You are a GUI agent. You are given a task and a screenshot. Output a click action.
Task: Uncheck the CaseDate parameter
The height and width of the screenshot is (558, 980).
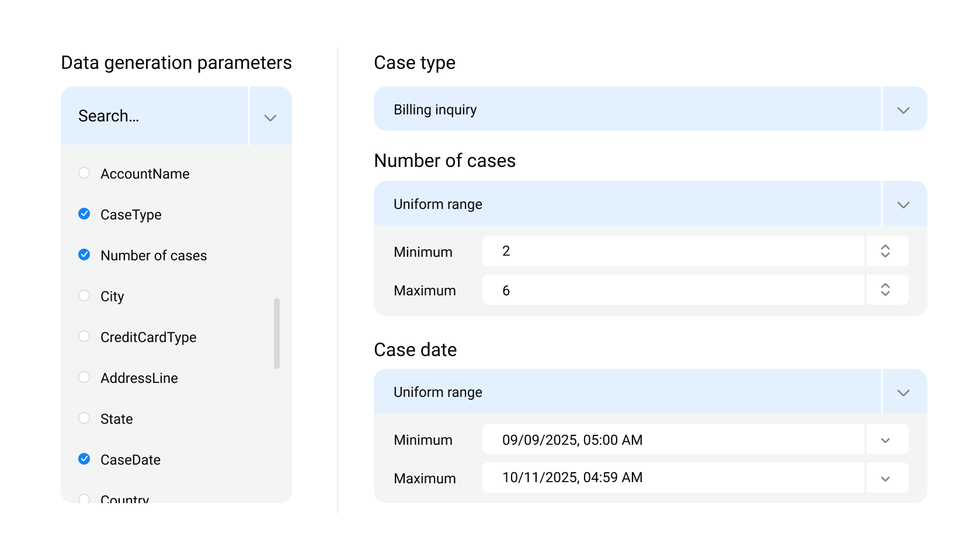point(84,459)
